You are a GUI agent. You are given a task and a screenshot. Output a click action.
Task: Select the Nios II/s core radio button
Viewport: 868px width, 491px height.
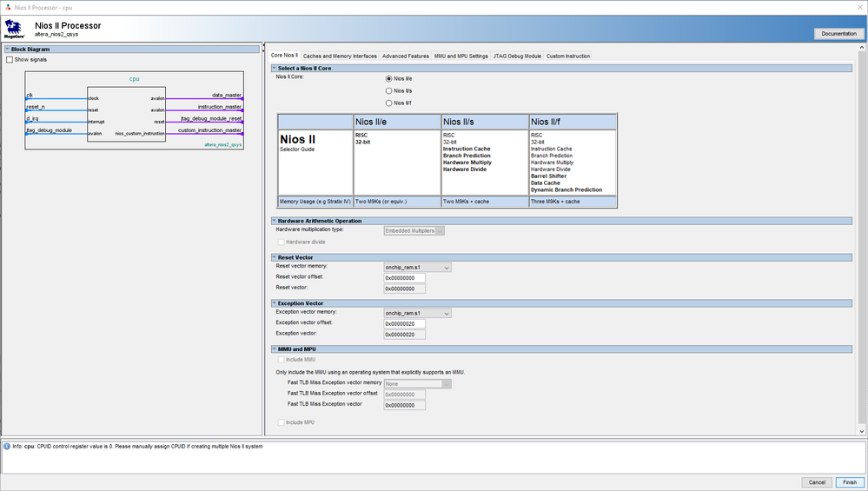pyautogui.click(x=388, y=90)
